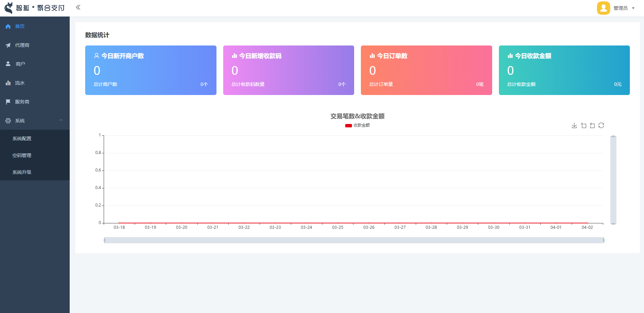Open the 空码管理 submenu item

(x=22, y=155)
